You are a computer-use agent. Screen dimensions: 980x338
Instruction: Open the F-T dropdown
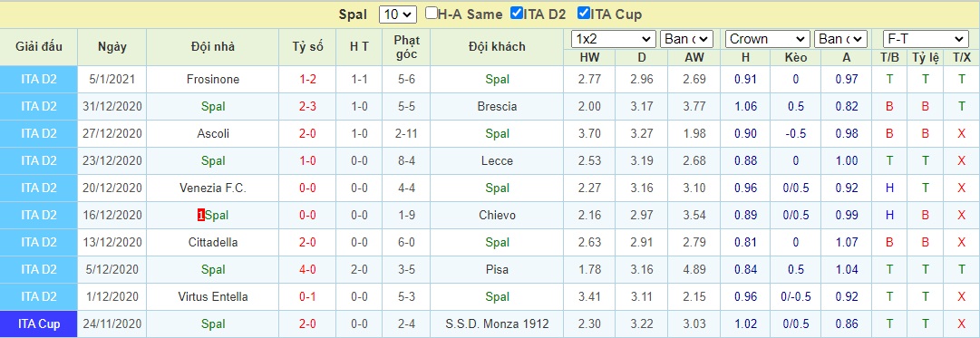pyautogui.click(x=925, y=39)
